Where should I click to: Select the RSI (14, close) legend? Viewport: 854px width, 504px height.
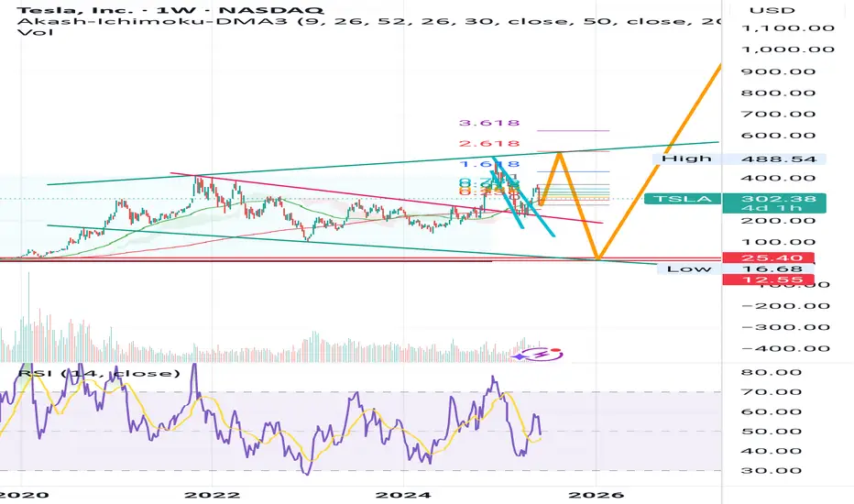point(99,374)
